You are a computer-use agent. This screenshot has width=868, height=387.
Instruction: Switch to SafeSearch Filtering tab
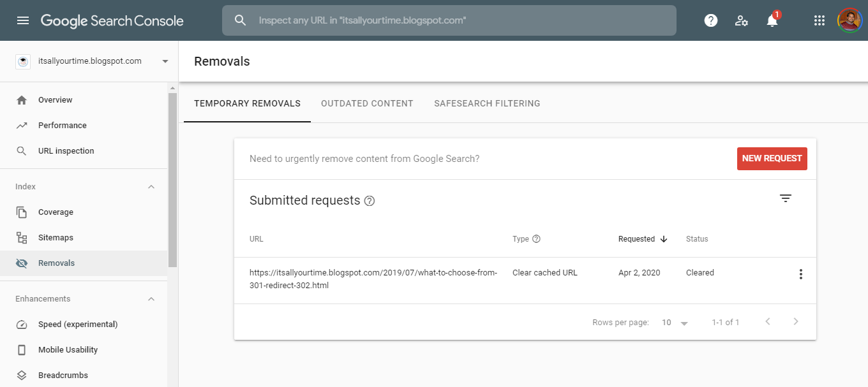(487, 103)
